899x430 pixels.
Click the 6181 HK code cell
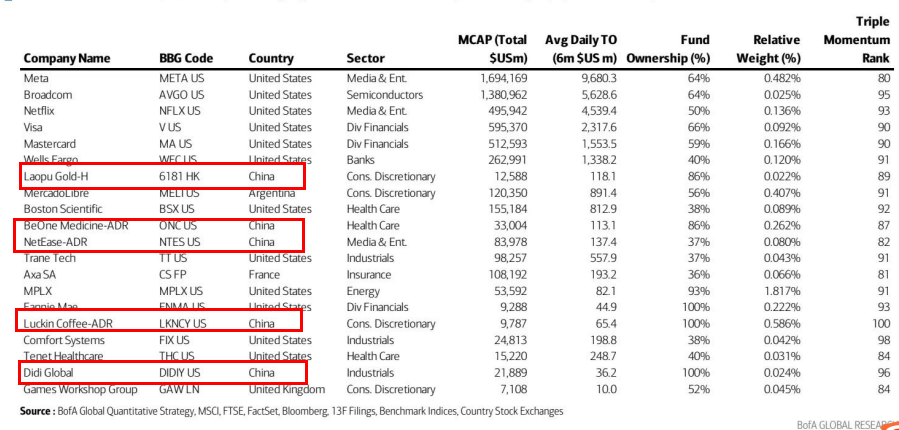tap(179, 176)
